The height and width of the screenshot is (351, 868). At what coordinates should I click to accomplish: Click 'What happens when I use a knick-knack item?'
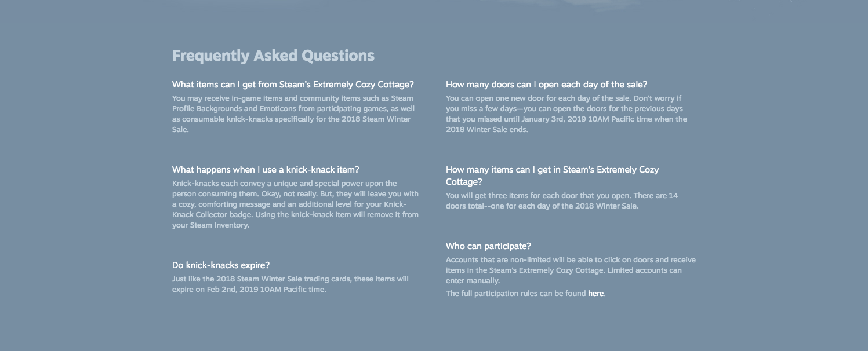click(266, 170)
